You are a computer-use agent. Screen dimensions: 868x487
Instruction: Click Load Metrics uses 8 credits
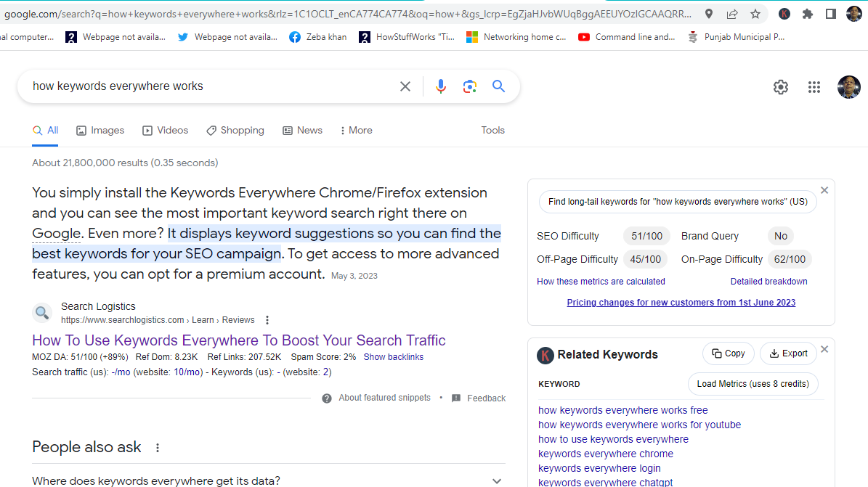pyautogui.click(x=753, y=383)
